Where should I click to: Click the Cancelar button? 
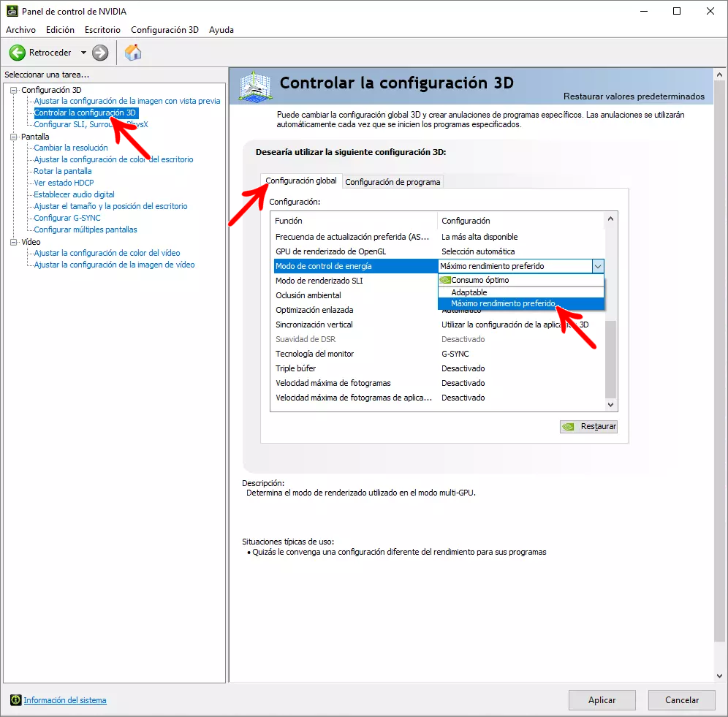[681, 699]
